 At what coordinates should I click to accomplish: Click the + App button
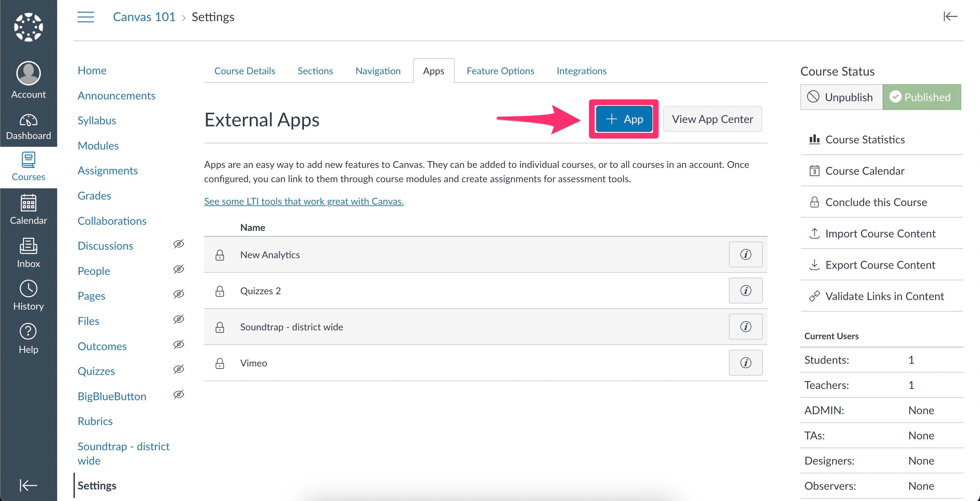pyautogui.click(x=623, y=119)
